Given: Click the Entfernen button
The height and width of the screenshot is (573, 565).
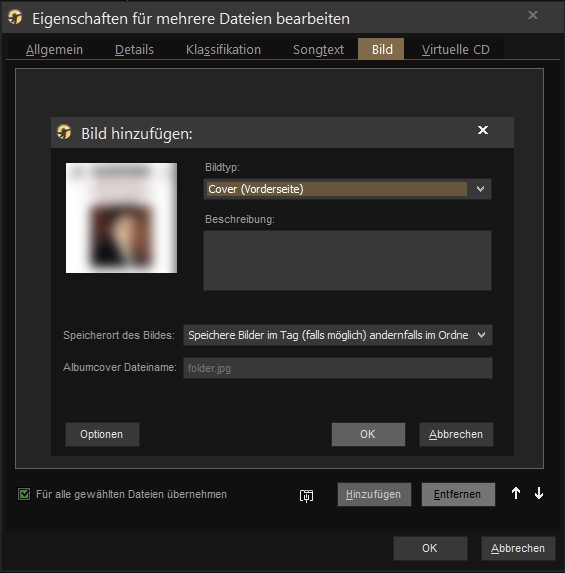Looking at the screenshot, I should coord(458,494).
